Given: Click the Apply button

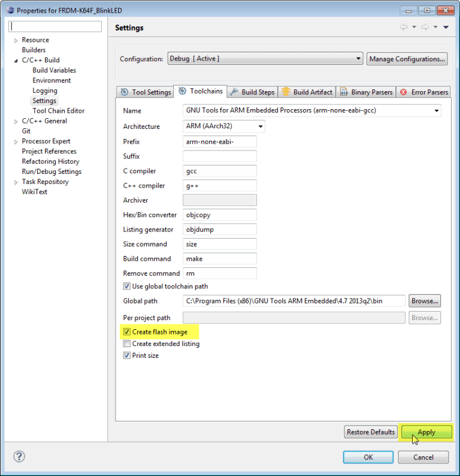Looking at the screenshot, I should coord(426,432).
